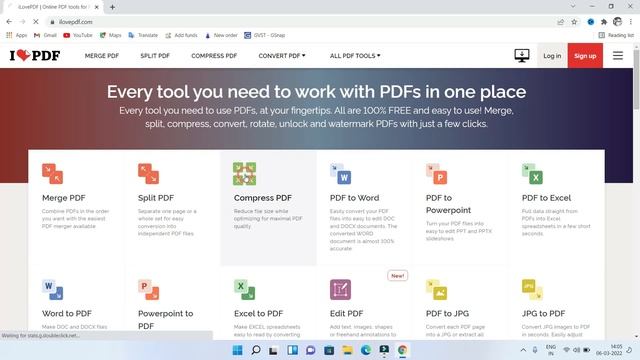
Task: Click the address bar URL field
Action: point(302,22)
